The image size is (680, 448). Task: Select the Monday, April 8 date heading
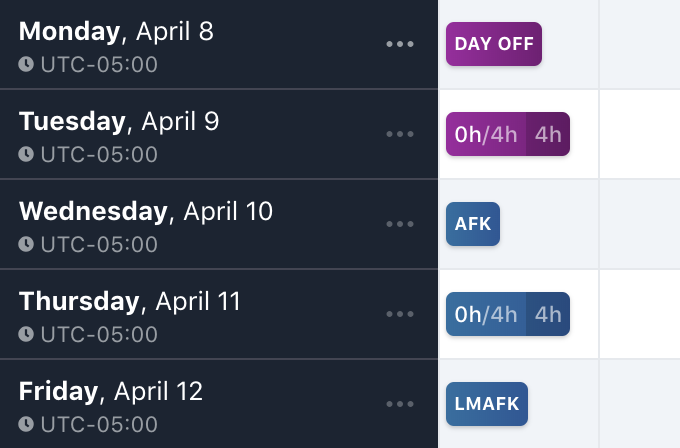(x=116, y=31)
